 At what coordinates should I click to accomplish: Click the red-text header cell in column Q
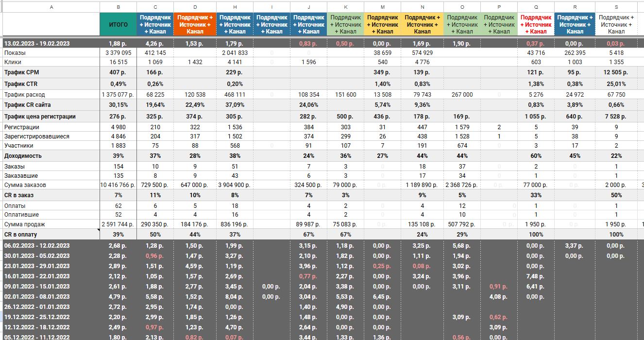536,24
